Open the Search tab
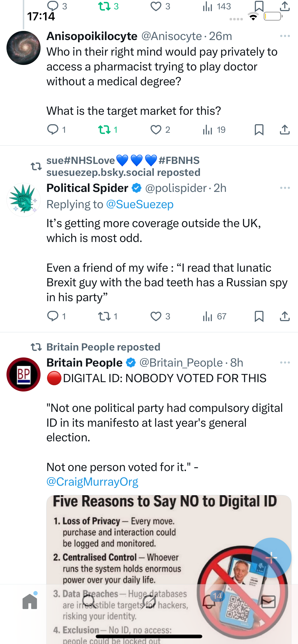Screen dimensions: 298x644 pos(89,602)
